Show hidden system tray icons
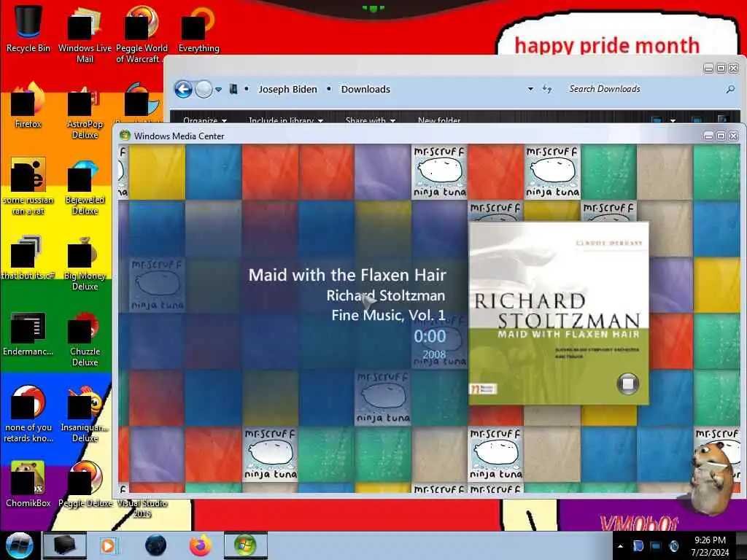 [x=620, y=546]
